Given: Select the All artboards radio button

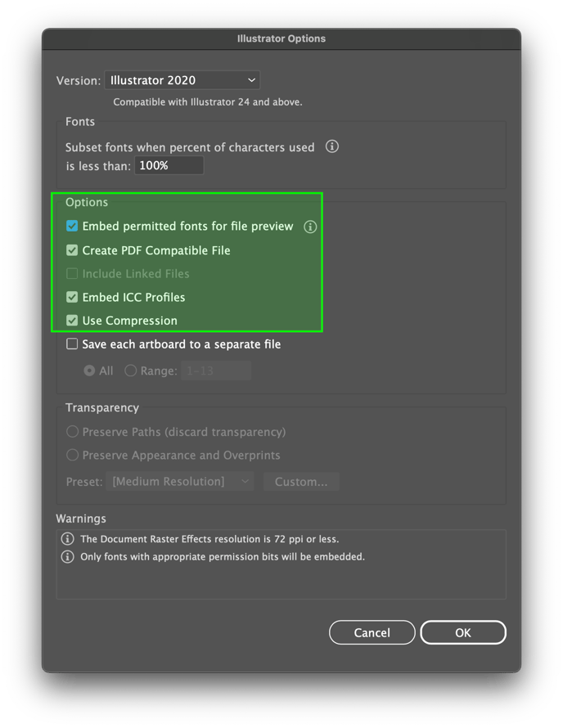Looking at the screenshot, I should 89,371.
